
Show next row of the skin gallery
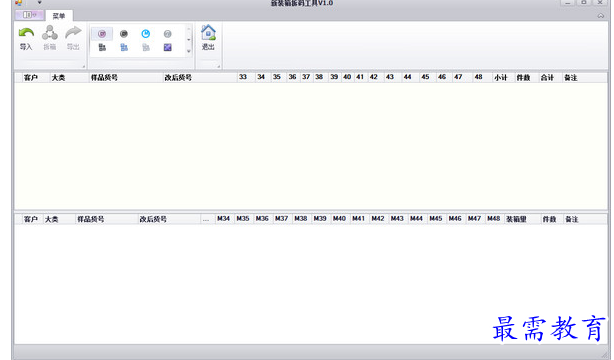(189, 40)
